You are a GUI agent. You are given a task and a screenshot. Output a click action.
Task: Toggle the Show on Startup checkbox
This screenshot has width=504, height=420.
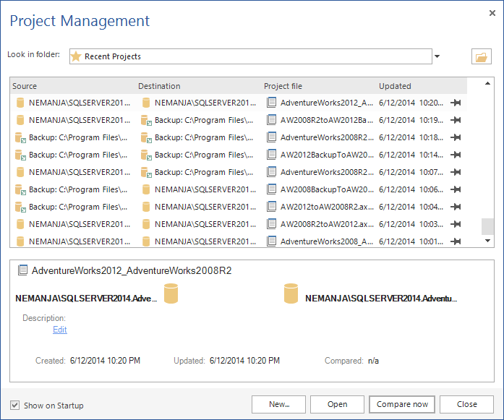click(x=14, y=405)
